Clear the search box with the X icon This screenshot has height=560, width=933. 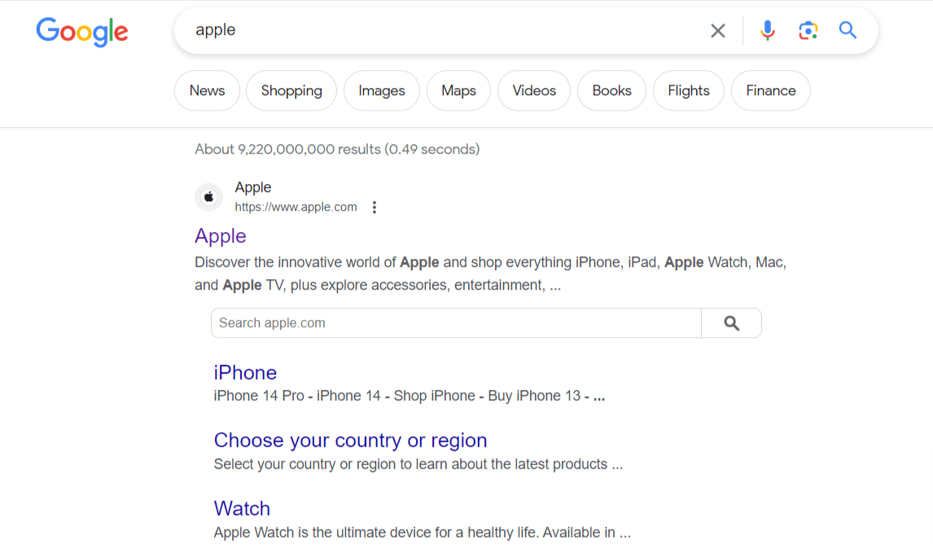point(717,31)
